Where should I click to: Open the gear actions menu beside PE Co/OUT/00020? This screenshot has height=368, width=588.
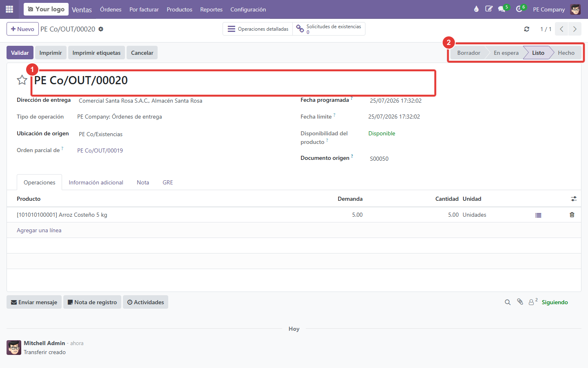point(101,29)
